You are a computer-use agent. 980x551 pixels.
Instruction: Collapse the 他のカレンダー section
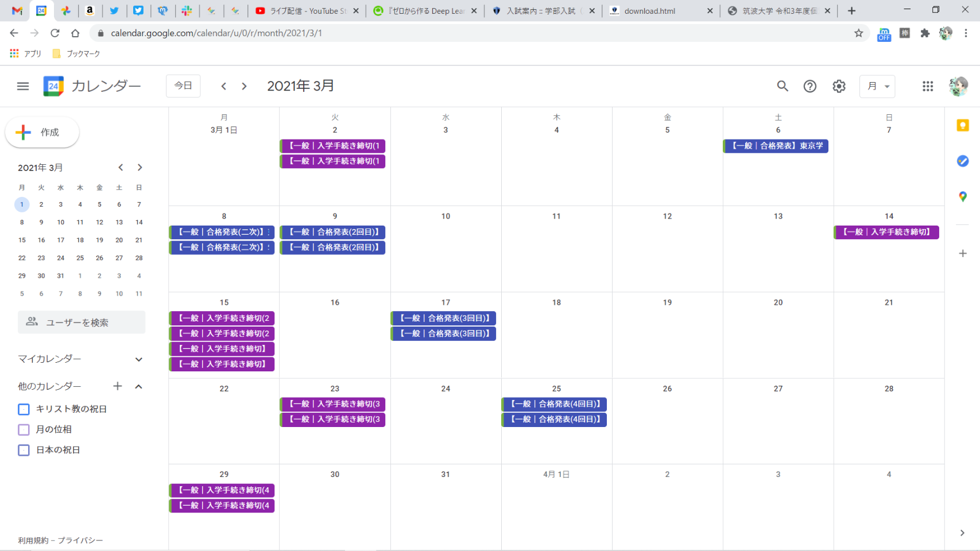tap(138, 387)
